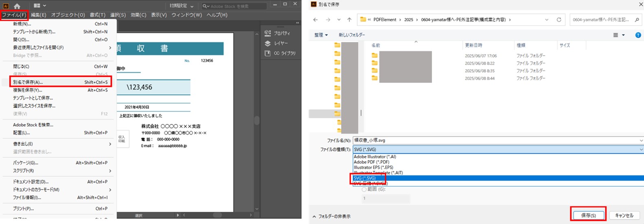The image size is (644, 224).
Task: Open the address bar history dropdown
Action: pyautogui.click(x=547, y=20)
